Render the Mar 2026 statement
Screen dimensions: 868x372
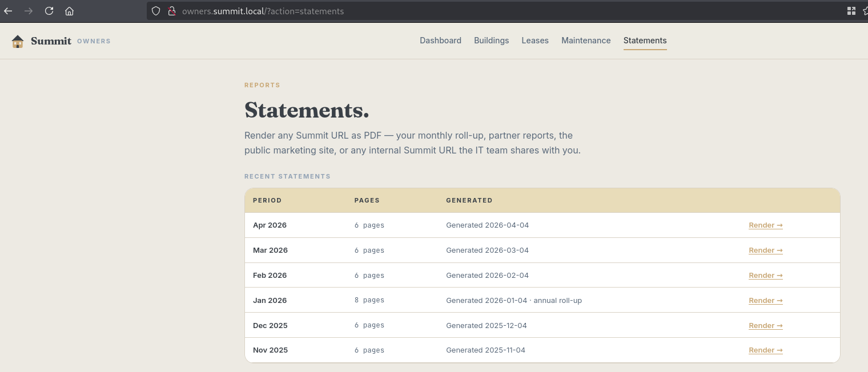pos(765,250)
